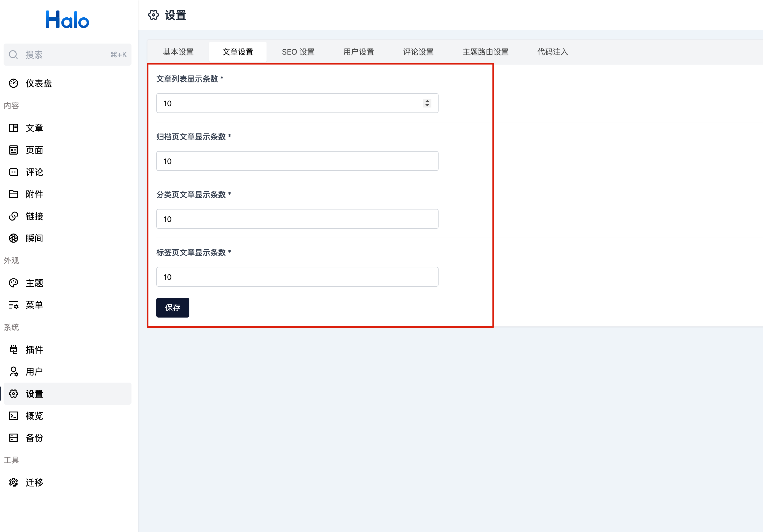
Task: Click the 归档页文章显示条数 label
Action: pyautogui.click(x=194, y=136)
